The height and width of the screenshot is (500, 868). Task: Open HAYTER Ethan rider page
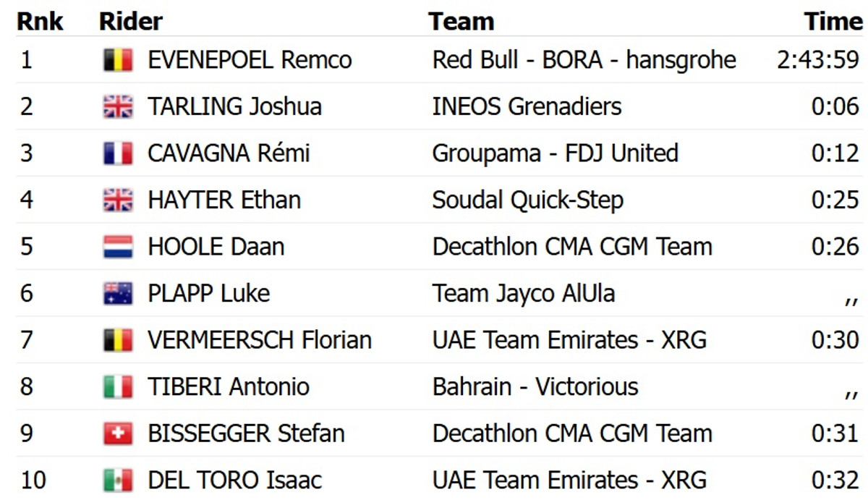tap(224, 200)
